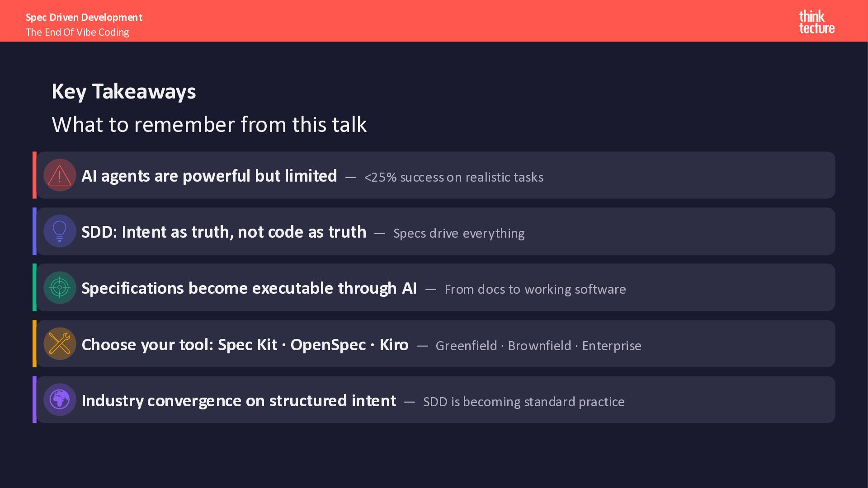Click 'Industry convergence on structured intent' text
868x488 pixels.
[238, 401]
